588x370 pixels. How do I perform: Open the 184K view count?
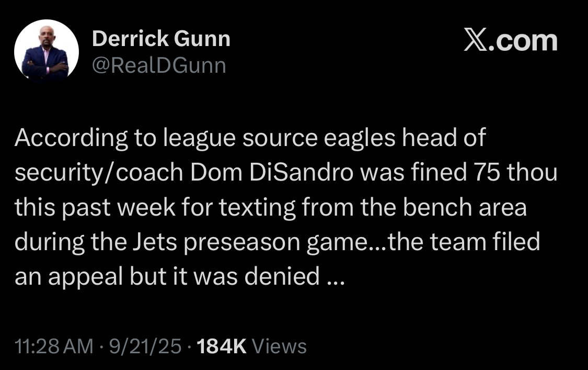tap(222, 346)
